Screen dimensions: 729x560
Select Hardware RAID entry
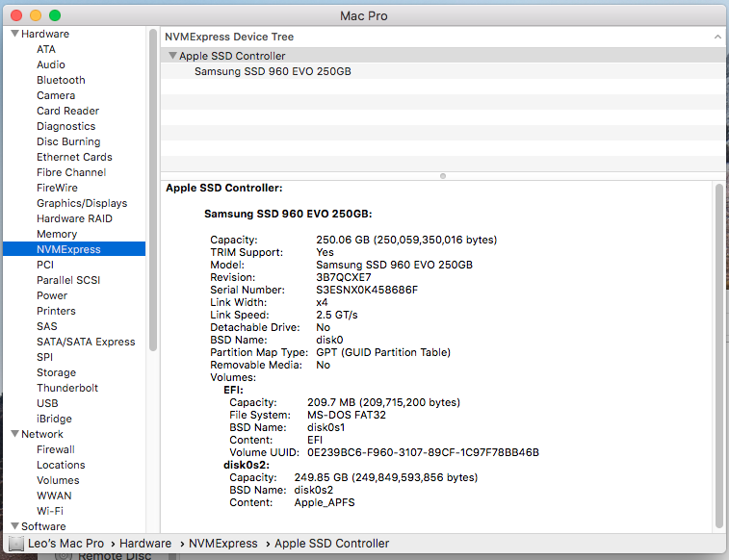pos(74,218)
